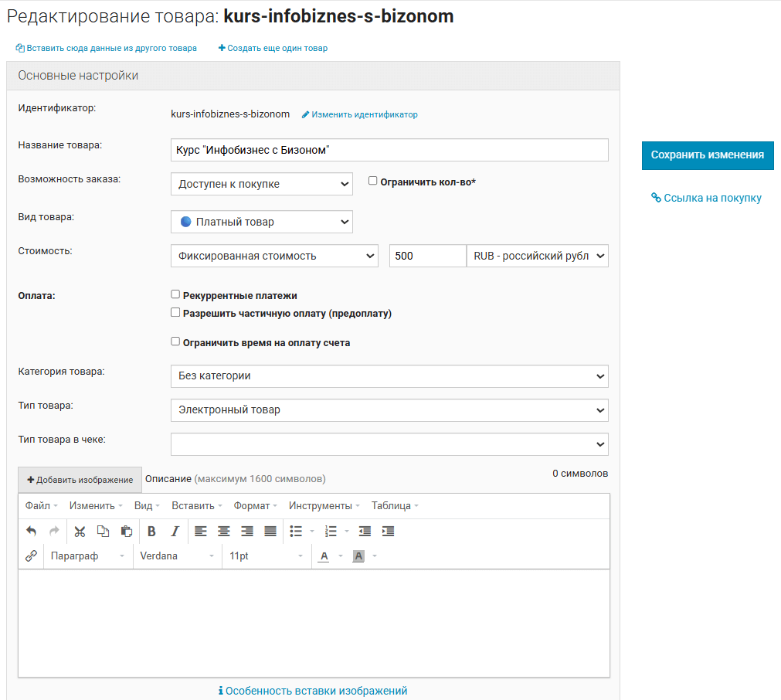Click the insert link chain icon
Viewport: 781px width, 700px height.
point(31,556)
